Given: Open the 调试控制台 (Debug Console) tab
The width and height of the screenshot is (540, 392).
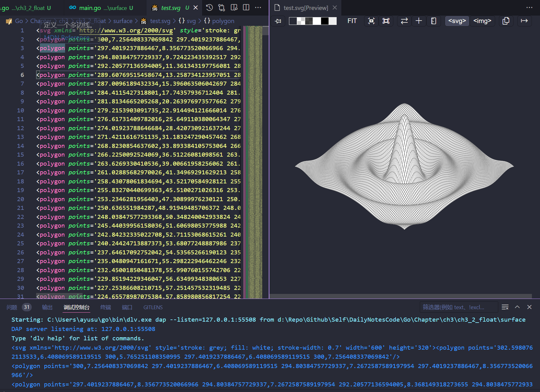Looking at the screenshot, I should (x=77, y=307).
